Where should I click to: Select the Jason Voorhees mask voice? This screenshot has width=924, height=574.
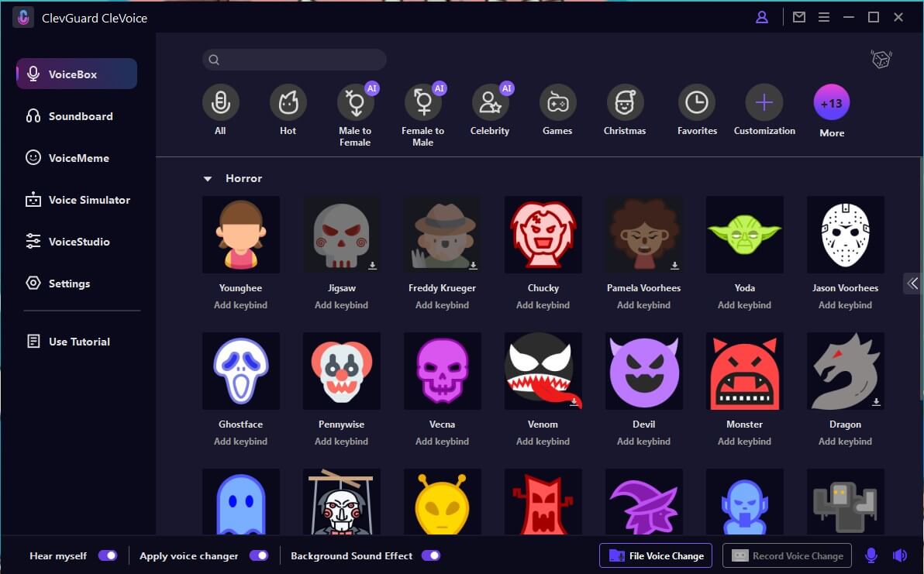846,234
